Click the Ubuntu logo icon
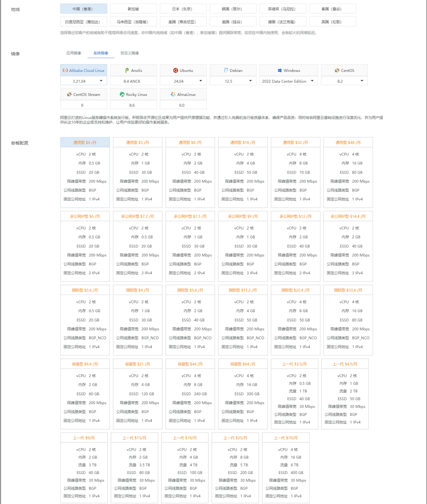427x504 pixels. click(x=176, y=71)
